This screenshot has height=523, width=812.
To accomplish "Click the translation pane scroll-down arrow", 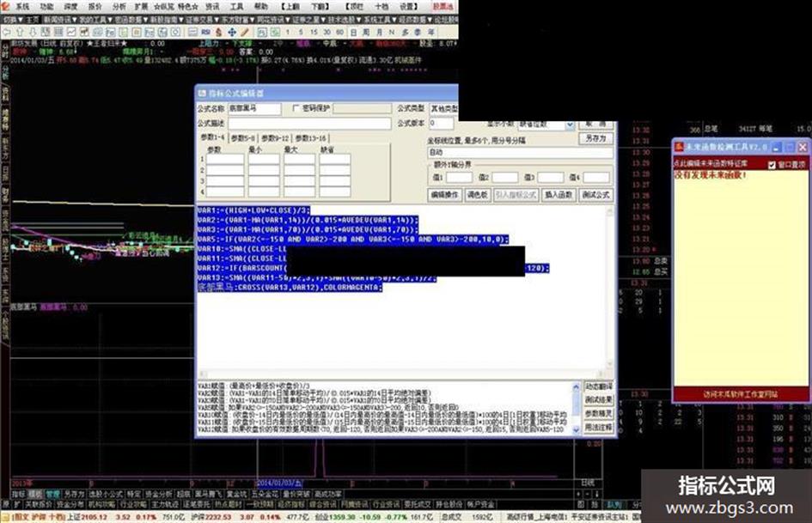I will pyautogui.click(x=577, y=429).
